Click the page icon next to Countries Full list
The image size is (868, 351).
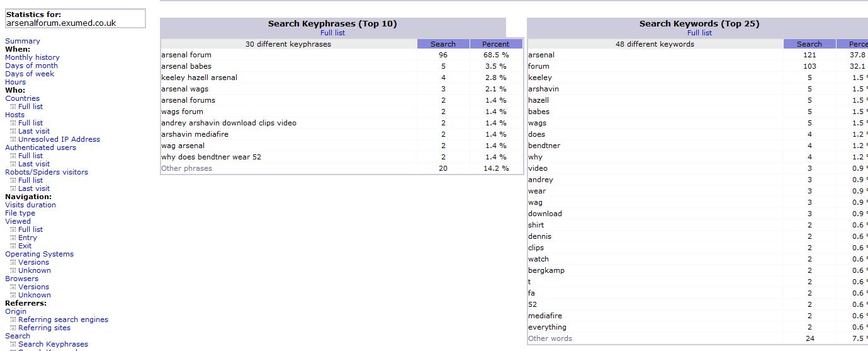[13, 106]
